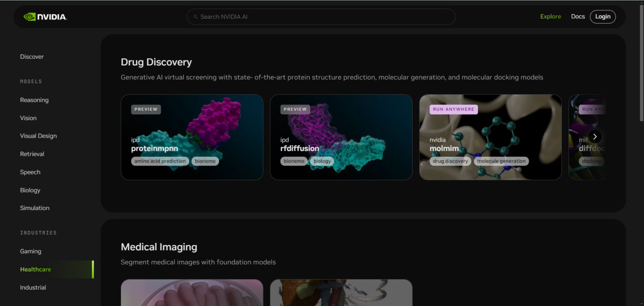644x306 pixels.
Task: Open the Visual Design models category
Action: click(x=39, y=136)
